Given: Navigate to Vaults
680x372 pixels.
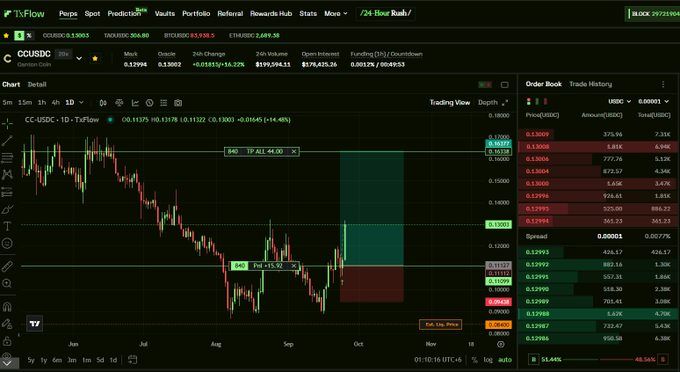Looking at the screenshot, I should pyautogui.click(x=165, y=13).
